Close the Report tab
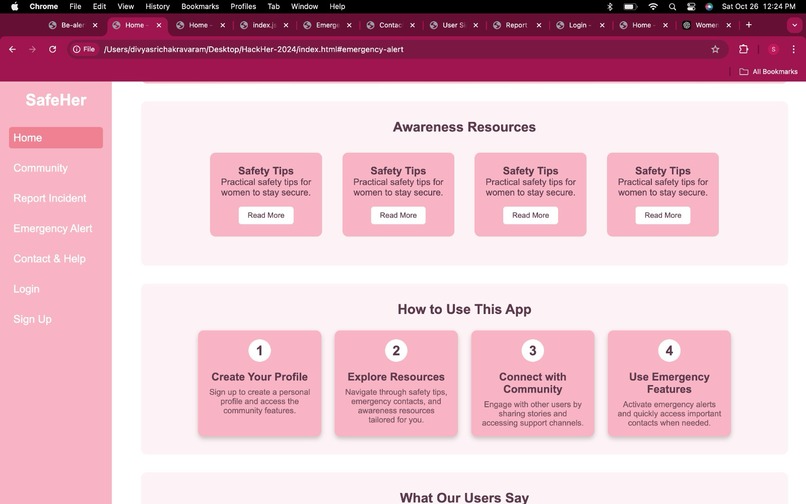806x504 pixels. pyautogui.click(x=539, y=25)
